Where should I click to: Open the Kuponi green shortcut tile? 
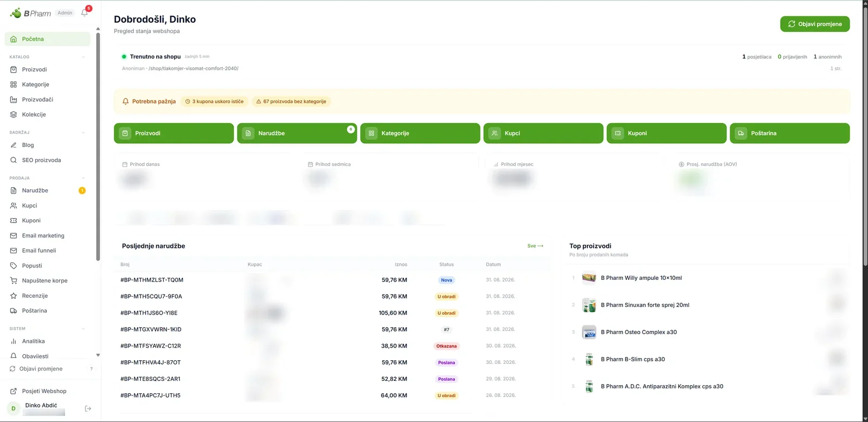pyautogui.click(x=666, y=133)
